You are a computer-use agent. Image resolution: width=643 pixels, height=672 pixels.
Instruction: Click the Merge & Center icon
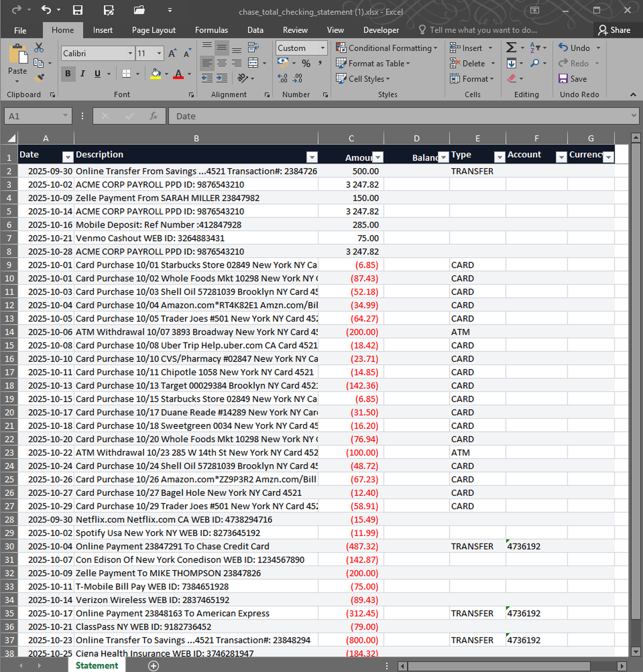tap(253, 63)
